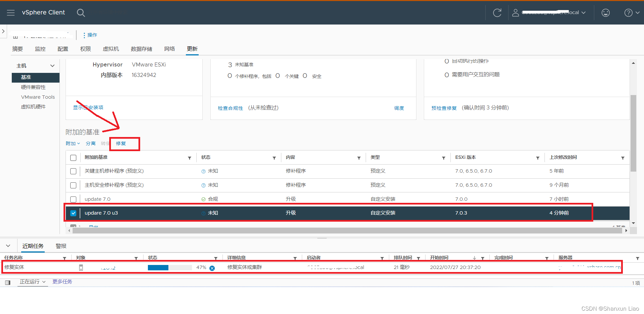
Task: Open the user account dropdown
Action: (x=549, y=13)
